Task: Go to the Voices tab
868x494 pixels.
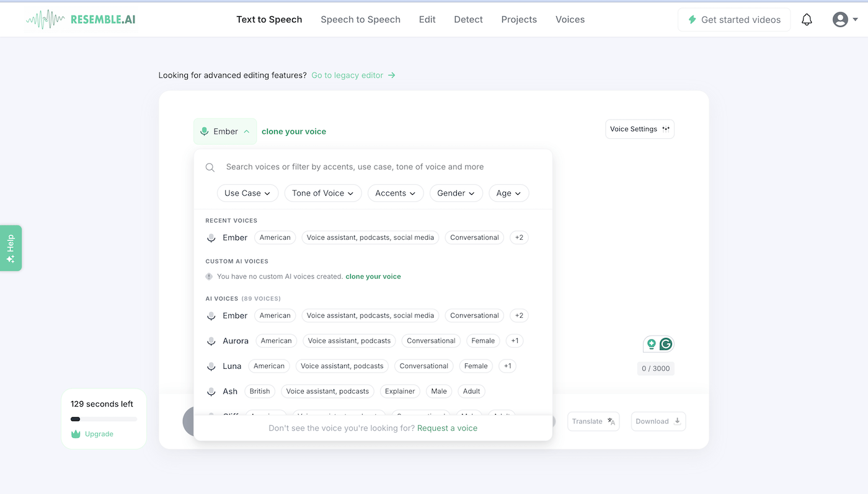Action: tap(570, 20)
